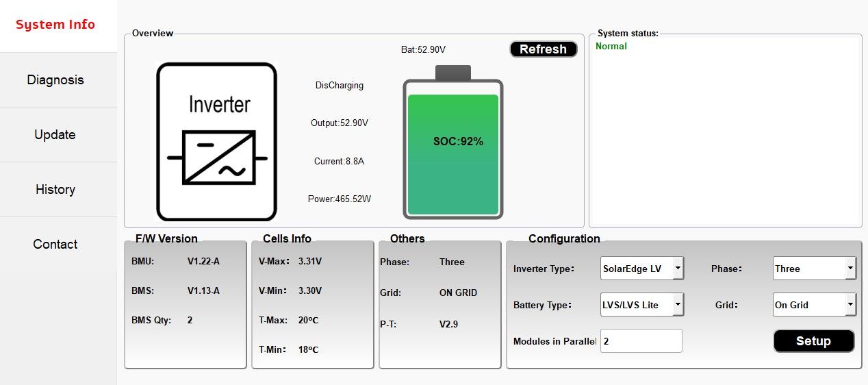
Task: Click the battery terminal cap graphic
Action: tap(453, 73)
